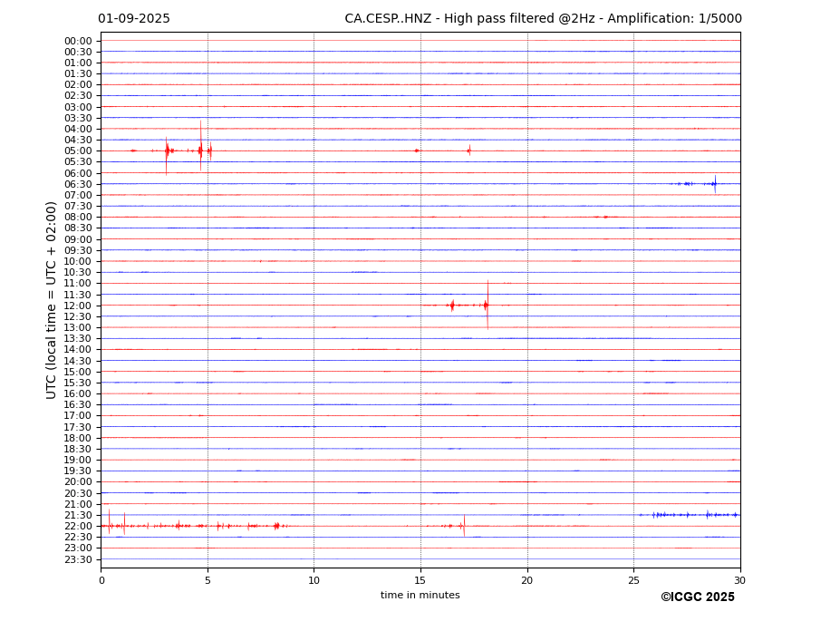Click the 14:00 row label
The width and height of the screenshot is (840, 631).
[78, 350]
